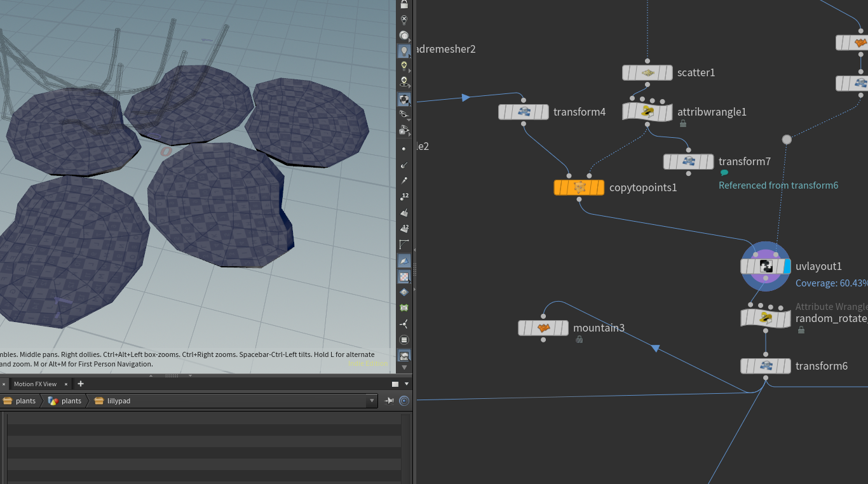Image resolution: width=868 pixels, height=484 pixels.
Task: Toggle the highlighted blue backface display icon
Action: 404,260
